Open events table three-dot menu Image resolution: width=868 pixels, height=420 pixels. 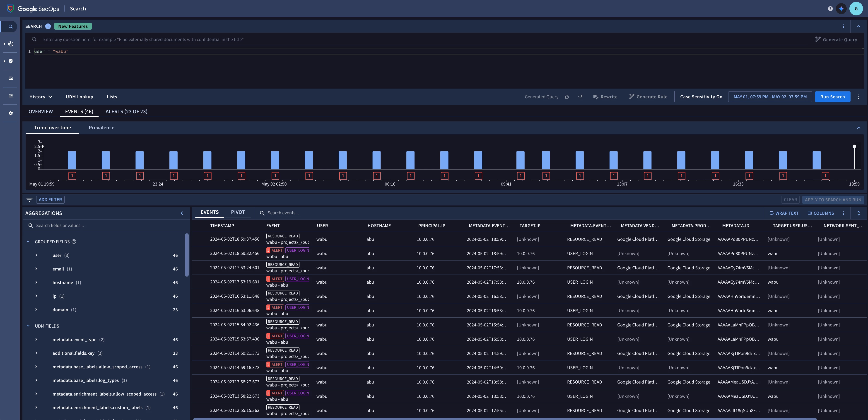(843, 213)
